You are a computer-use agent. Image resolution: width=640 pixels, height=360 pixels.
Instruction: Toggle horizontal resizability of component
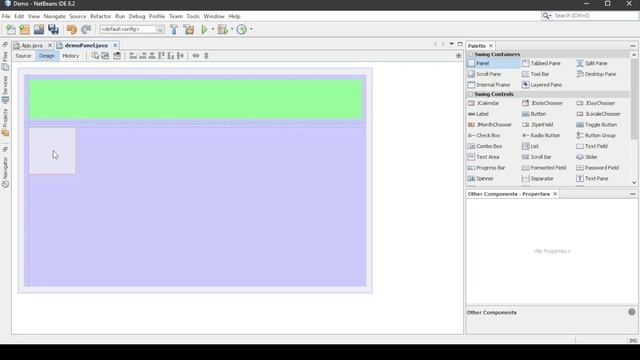tap(196, 56)
